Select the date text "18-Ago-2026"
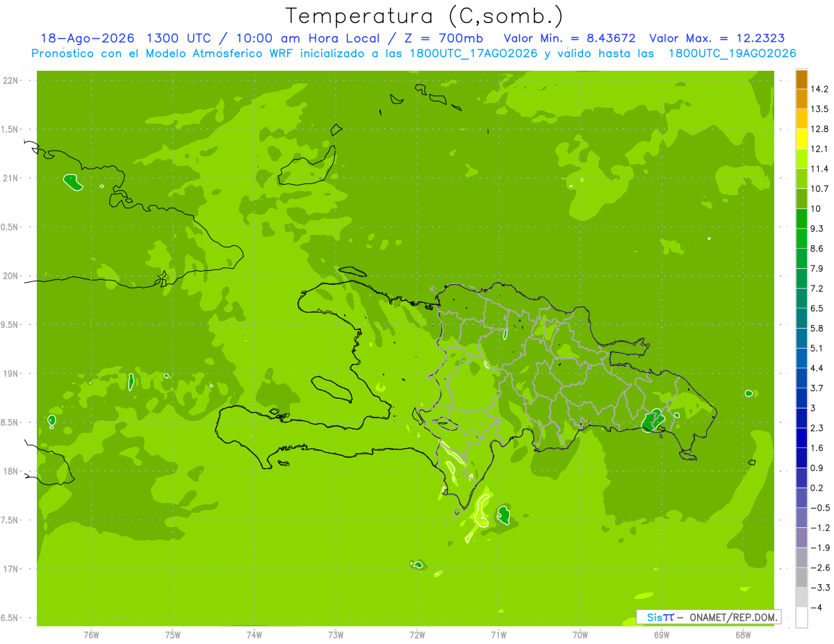 pos(87,38)
